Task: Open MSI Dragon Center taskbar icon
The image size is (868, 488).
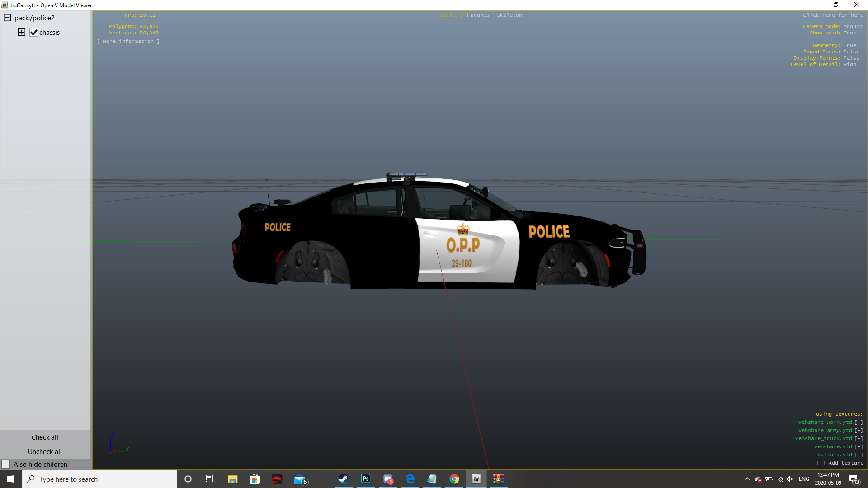Action: (277, 479)
